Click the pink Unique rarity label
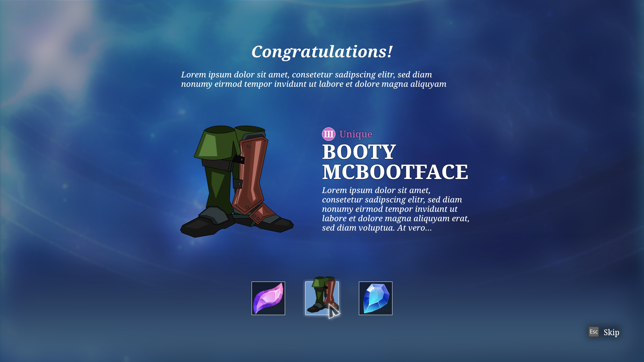This screenshot has width=644, height=362. 356,134
